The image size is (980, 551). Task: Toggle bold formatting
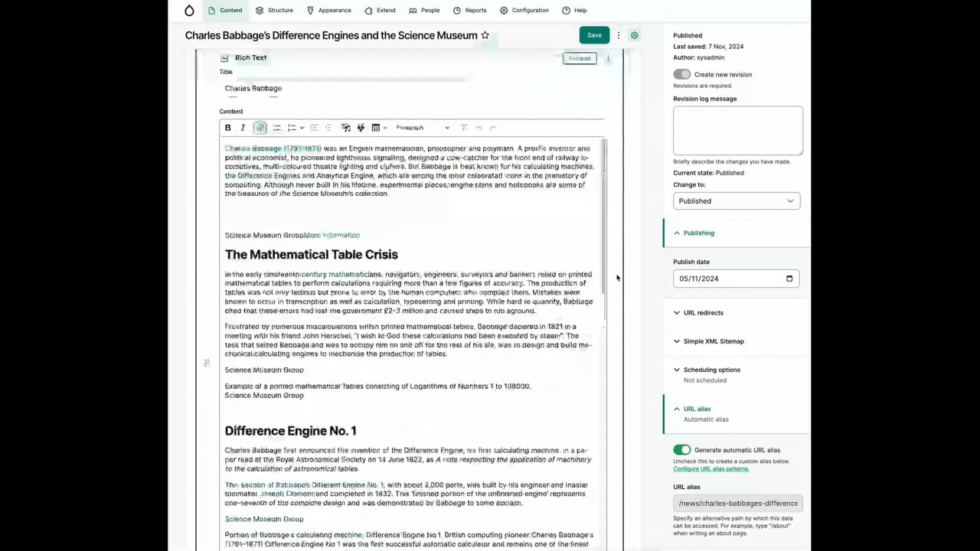tap(227, 128)
